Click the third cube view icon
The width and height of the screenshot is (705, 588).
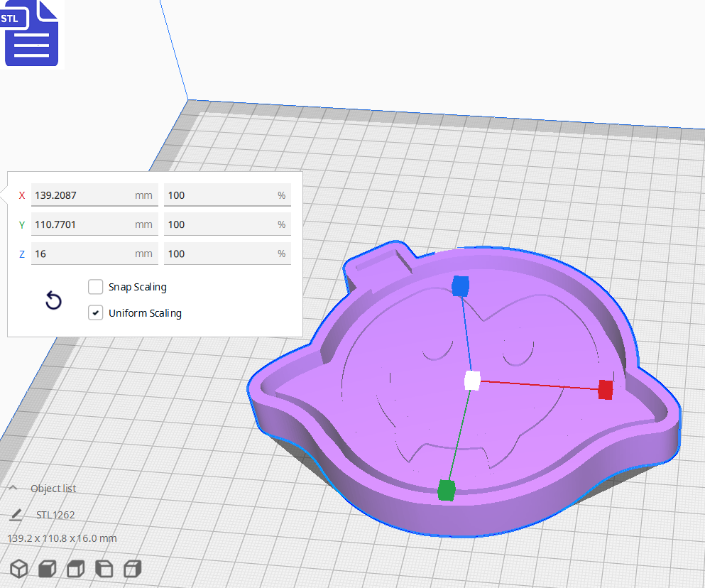coord(75,568)
